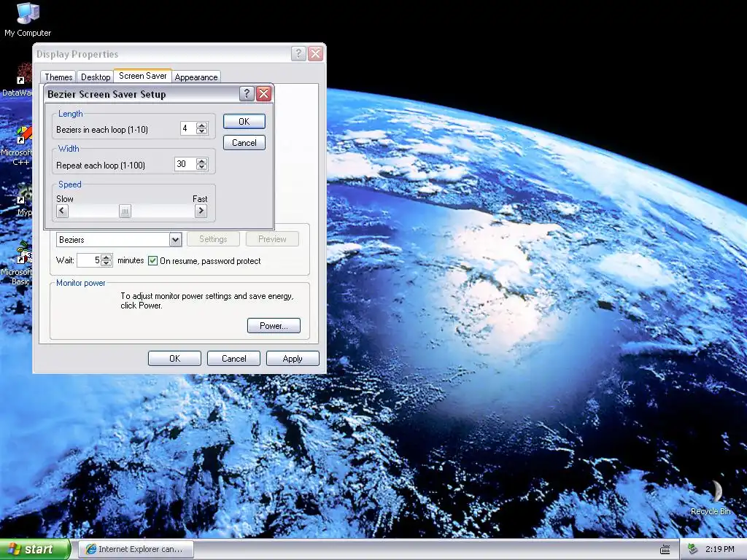Viewport: 747px width, 560px height.
Task: Increase Beziers in each loop value
Action: coord(202,125)
